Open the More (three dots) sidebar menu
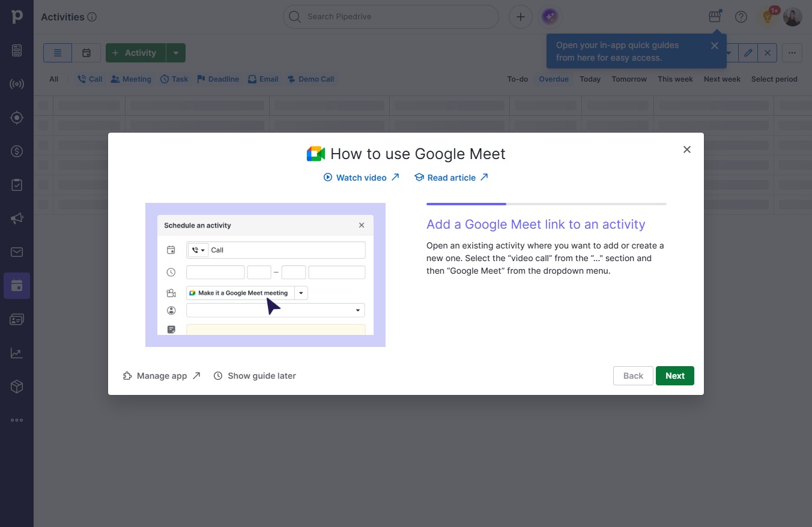 [x=17, y=420]
